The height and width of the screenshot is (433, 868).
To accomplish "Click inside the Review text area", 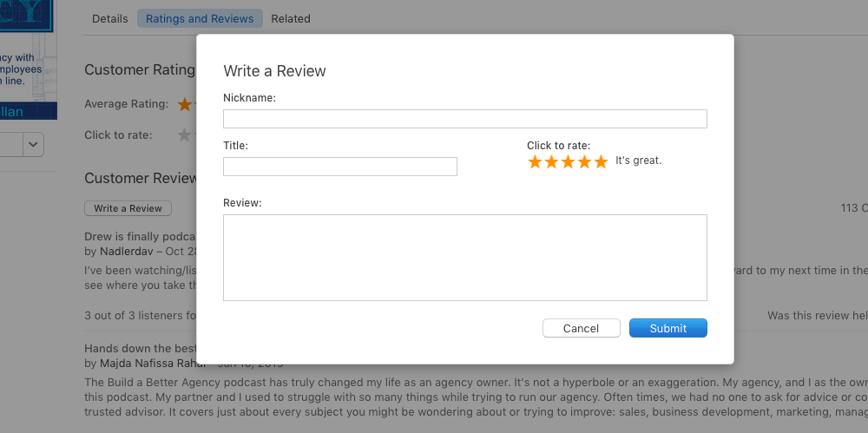I will tap(464, 258).
